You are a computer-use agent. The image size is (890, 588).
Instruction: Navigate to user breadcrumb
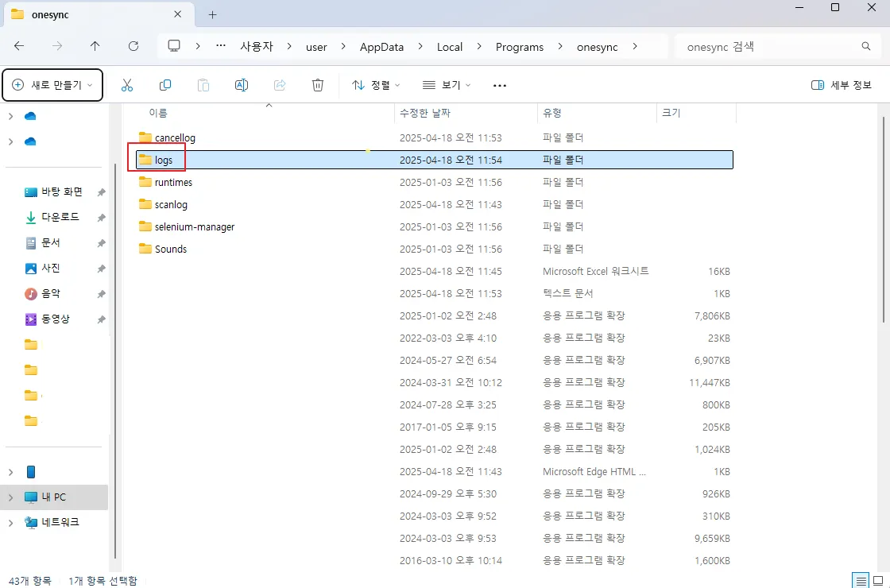click(316, 47)
